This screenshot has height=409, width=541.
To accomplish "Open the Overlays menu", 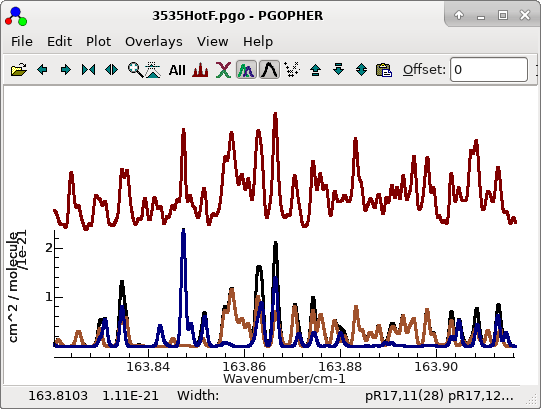I will point(154,41).
